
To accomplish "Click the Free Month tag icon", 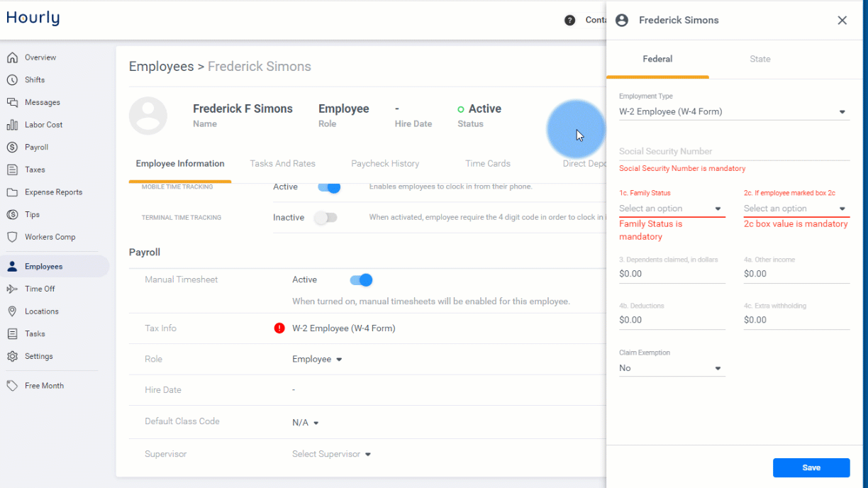I will 12,386.
